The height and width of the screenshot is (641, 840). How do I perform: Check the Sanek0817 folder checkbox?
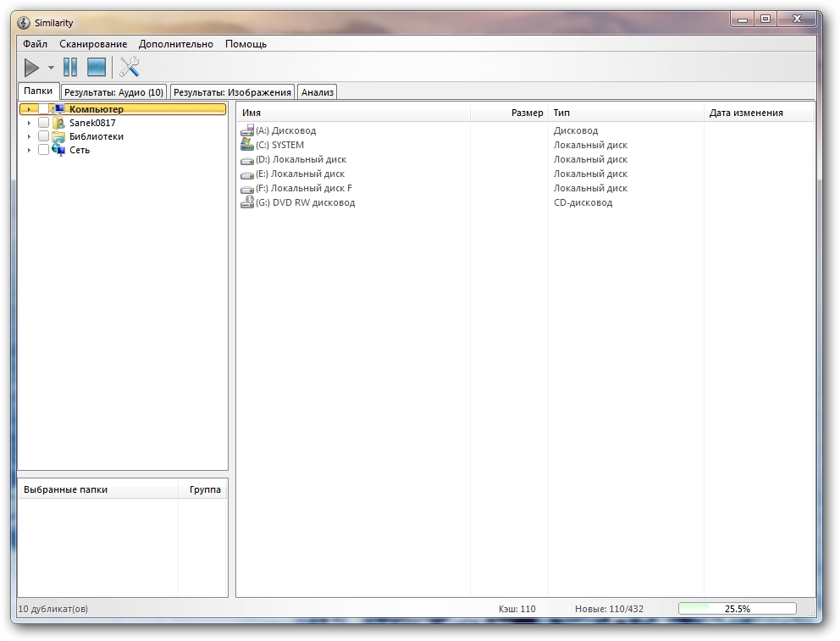point(44,123)
